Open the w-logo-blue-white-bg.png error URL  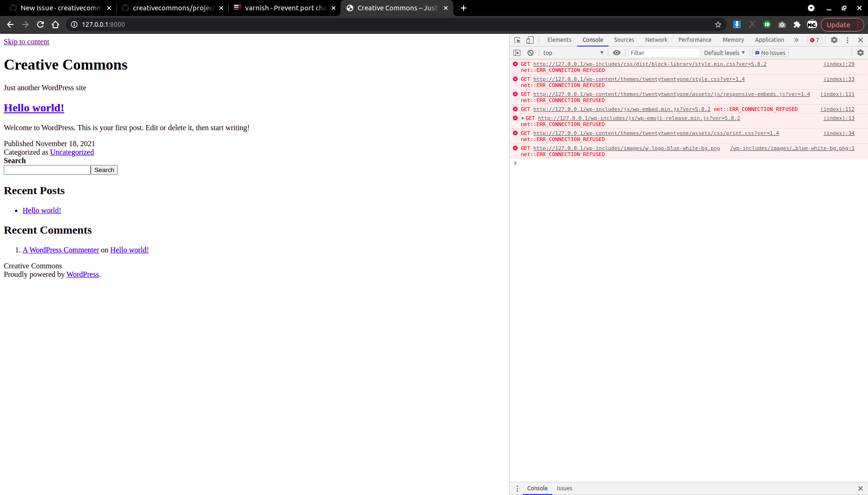click(x=626, y=149)
